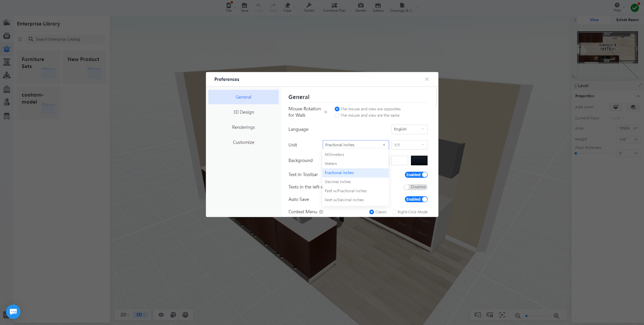Viewport: 644px width, 325px height.
Task: Open the Gallery icon in top toolbar
Action: (378, 6)
